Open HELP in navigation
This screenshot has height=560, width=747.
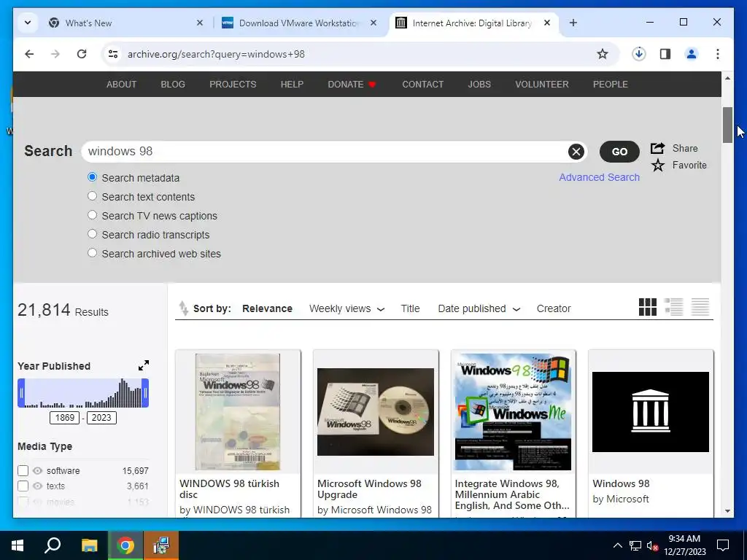292,85
